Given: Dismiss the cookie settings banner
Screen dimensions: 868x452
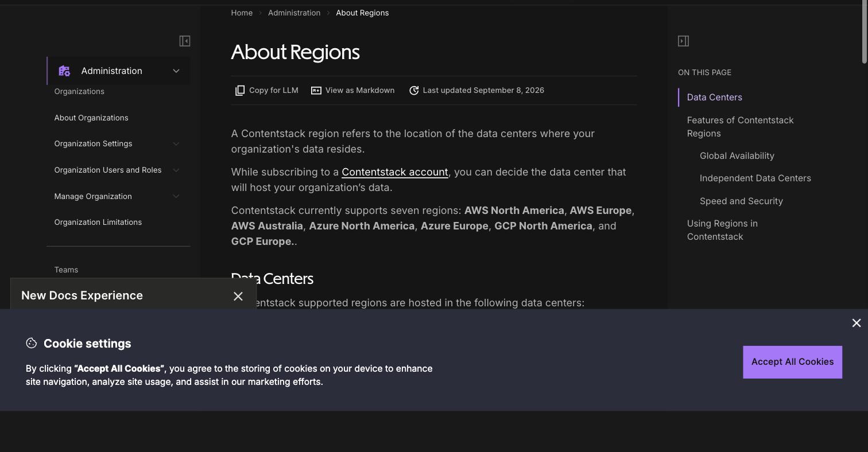Looking at the screenshot, I should click(857, 323).
